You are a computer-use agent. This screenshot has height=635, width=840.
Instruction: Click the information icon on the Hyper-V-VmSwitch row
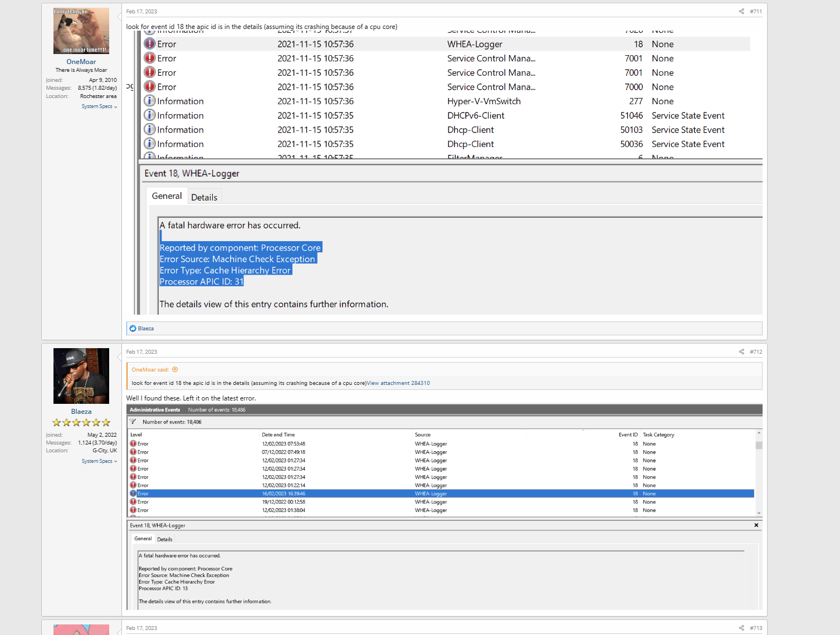tap(149, 101)
